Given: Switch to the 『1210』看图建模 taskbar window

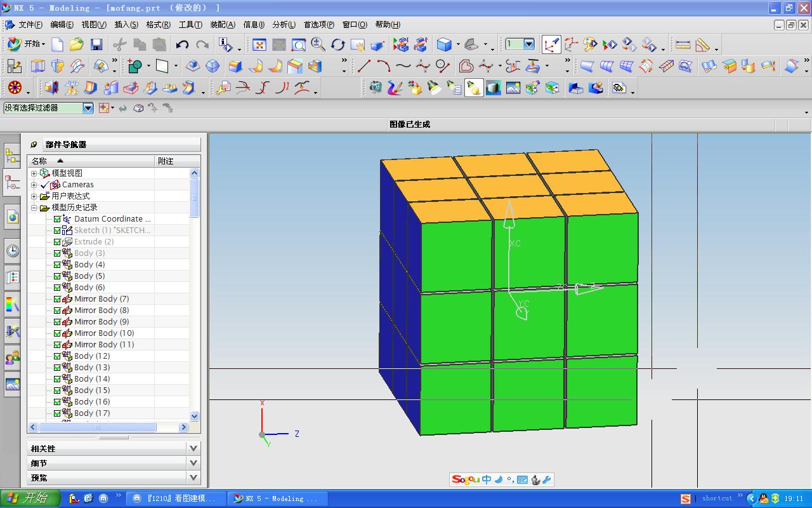Looking at the screenshot, I should 176,498.
